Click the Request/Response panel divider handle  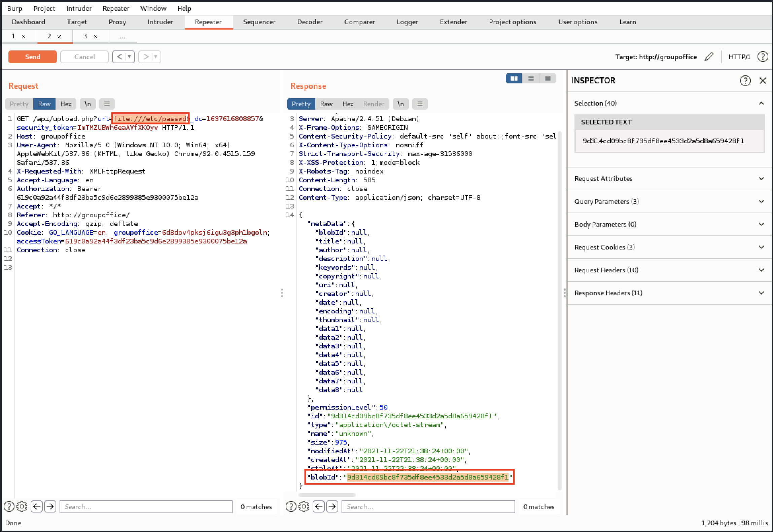(282, 293)
